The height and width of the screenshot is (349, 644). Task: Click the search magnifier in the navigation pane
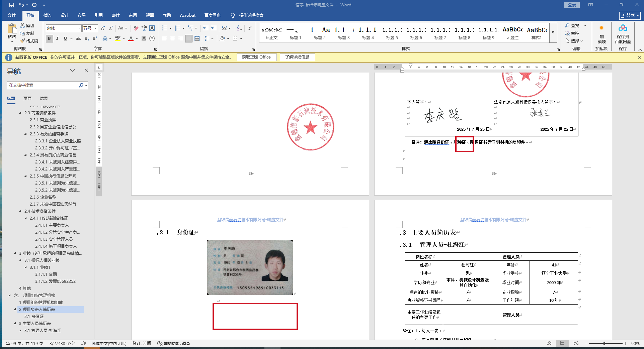click(x=81, y=85)
